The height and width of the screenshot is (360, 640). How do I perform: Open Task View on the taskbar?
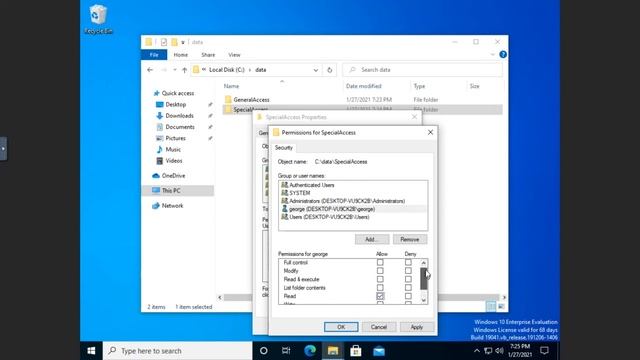point(286,351)
